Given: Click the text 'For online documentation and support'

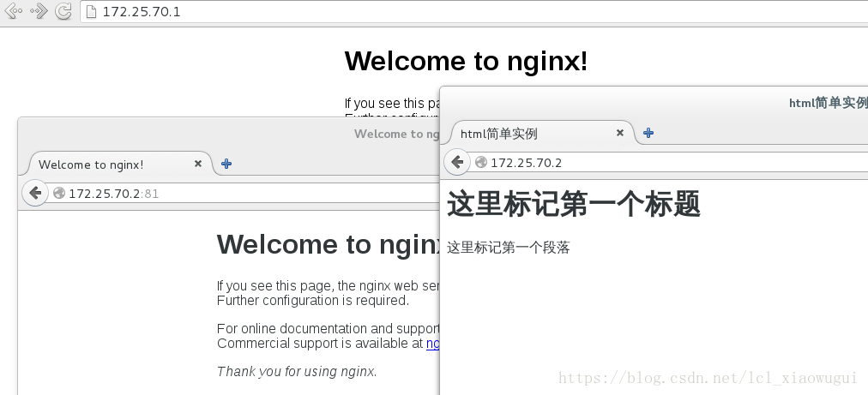Looking at the screenshot, I should click(328, 329).
